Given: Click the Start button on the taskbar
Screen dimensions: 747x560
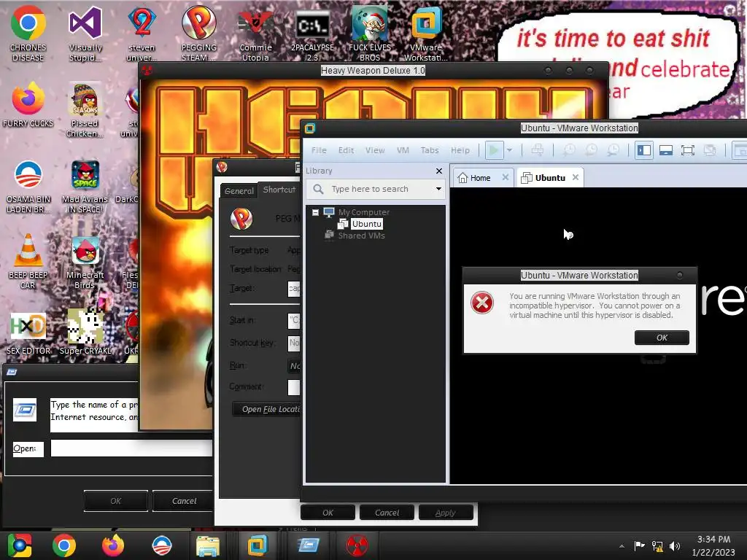Looking at the screenshot, I should 20,545.
